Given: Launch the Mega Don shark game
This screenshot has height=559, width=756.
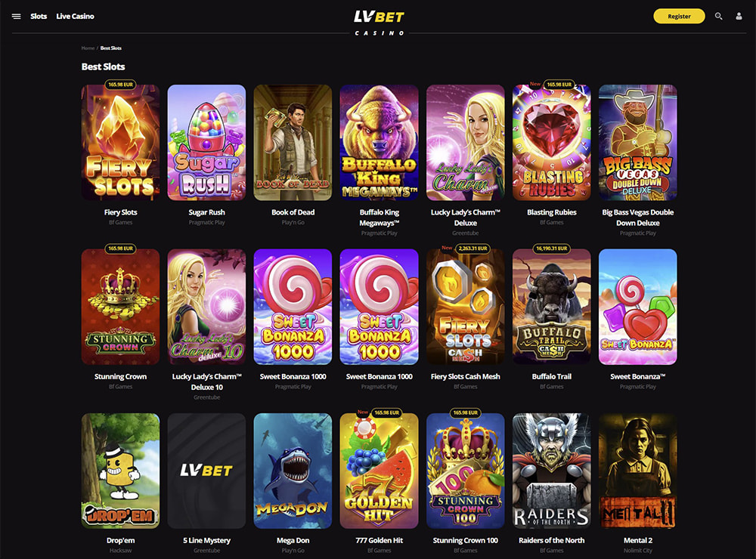Looking at the screenshot, I should (293, 471).
